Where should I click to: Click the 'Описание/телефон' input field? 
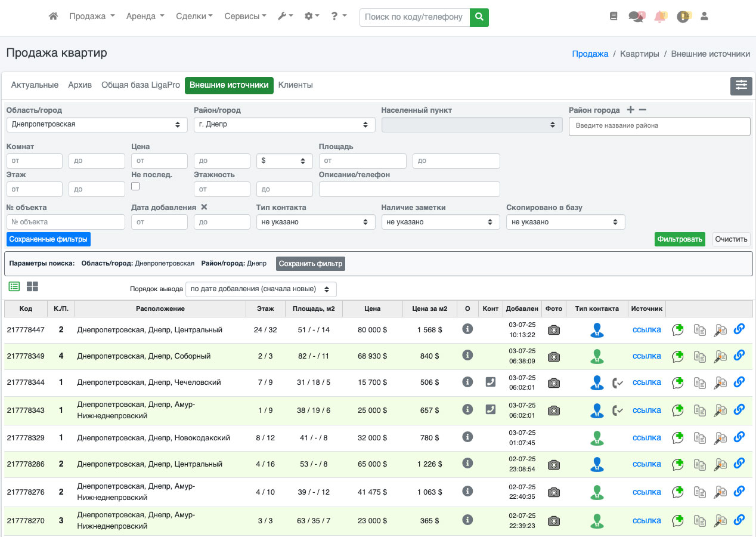(409, 189)
